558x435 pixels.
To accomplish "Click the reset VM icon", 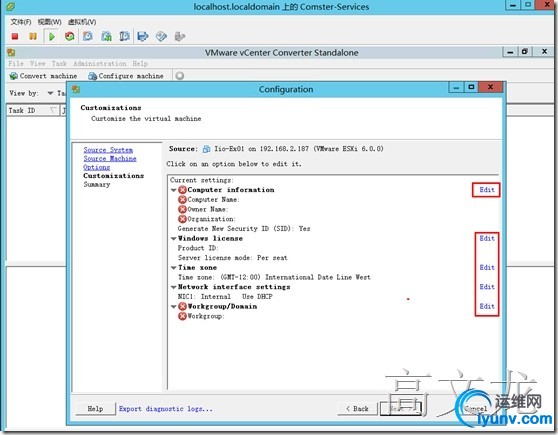I will click(x=70, y=36).
